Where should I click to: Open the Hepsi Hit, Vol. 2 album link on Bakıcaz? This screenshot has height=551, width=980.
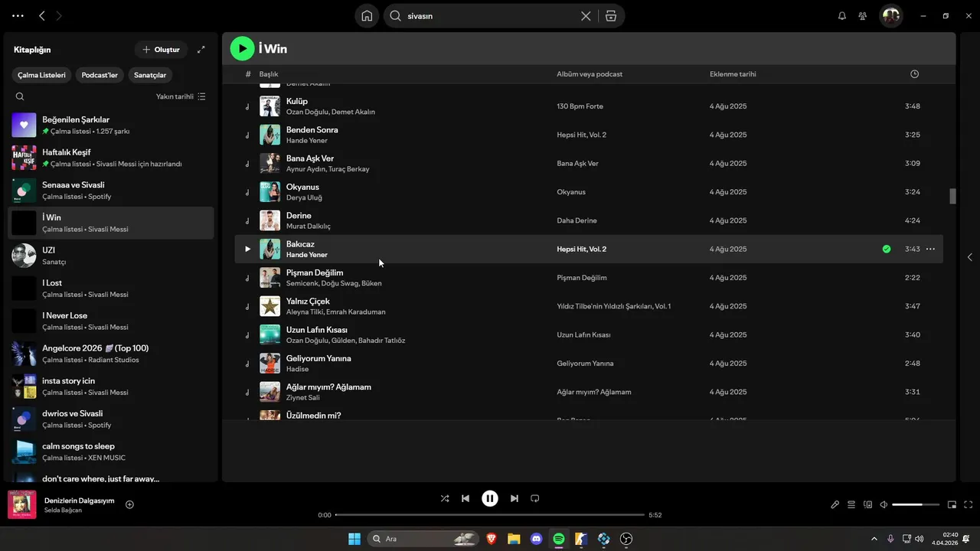[581, 249]
